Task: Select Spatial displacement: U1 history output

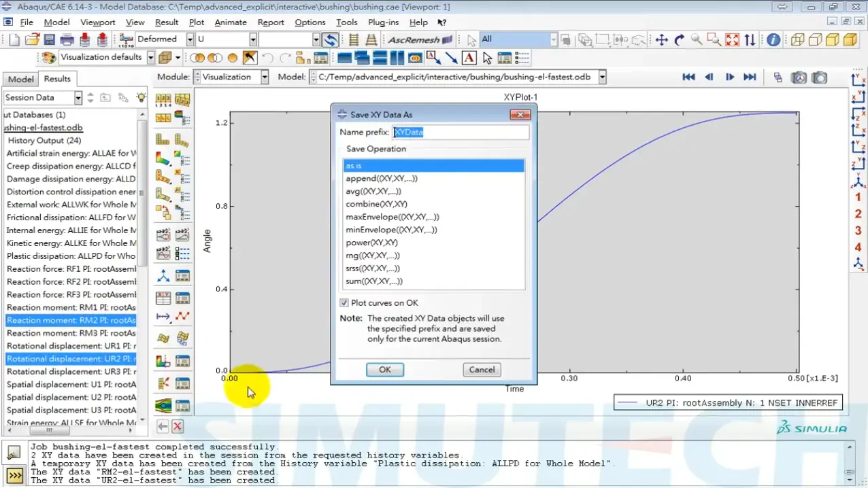Action: [x=71, y=385]
